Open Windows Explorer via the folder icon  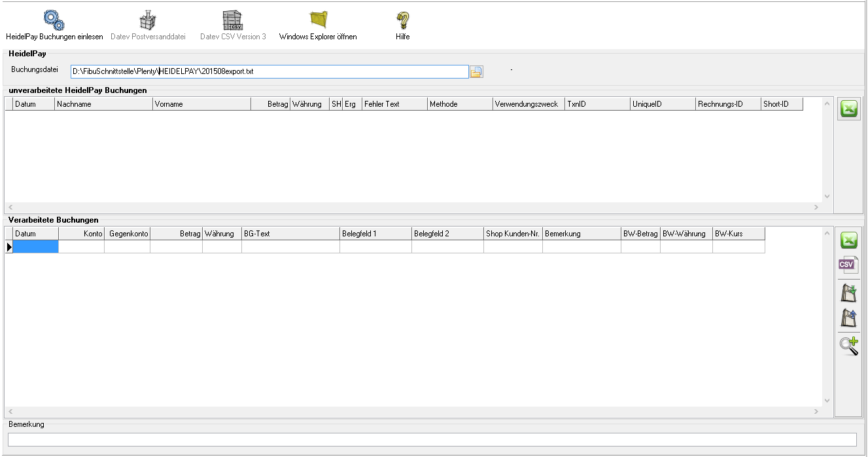(x=318, y=20)
